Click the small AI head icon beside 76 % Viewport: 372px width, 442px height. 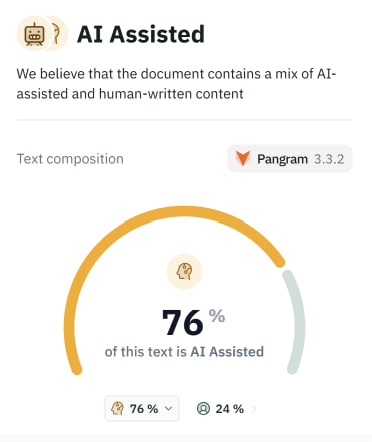pos(117,409)
